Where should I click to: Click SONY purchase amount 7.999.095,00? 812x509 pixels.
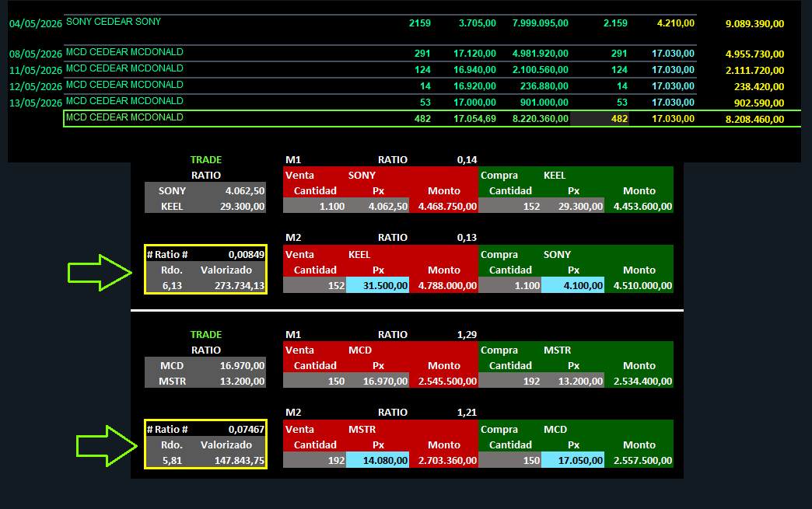[x=540, y=23]
